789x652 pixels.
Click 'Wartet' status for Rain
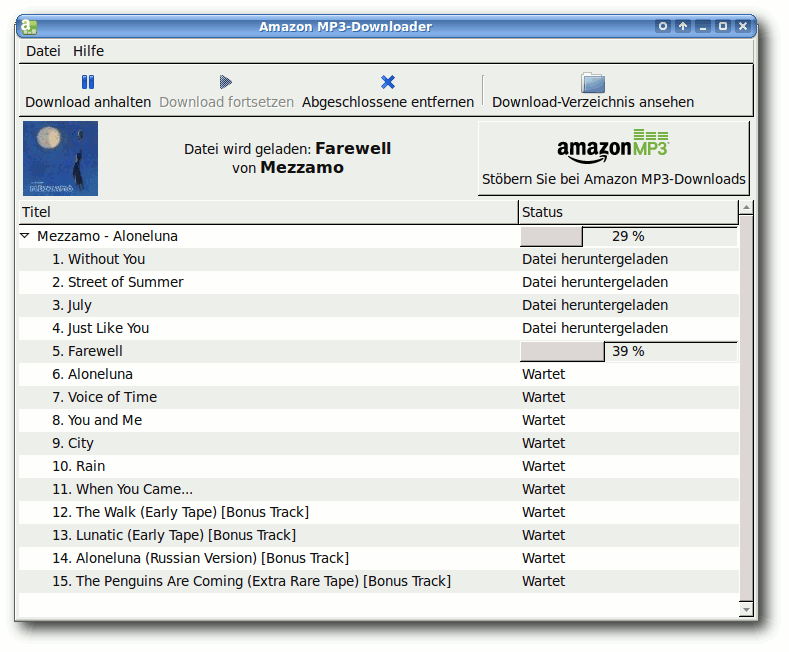543,466
